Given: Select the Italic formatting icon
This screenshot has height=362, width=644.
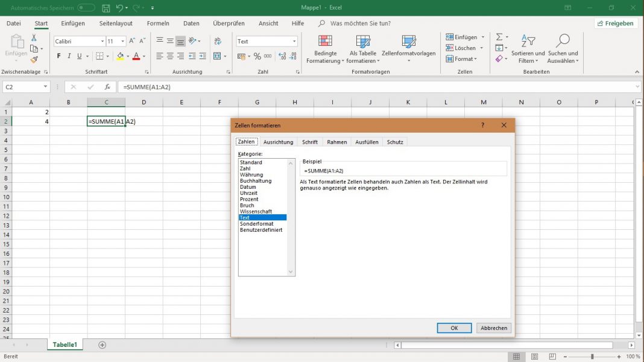Looking at the screenshot, I should [x=68, y=56].
